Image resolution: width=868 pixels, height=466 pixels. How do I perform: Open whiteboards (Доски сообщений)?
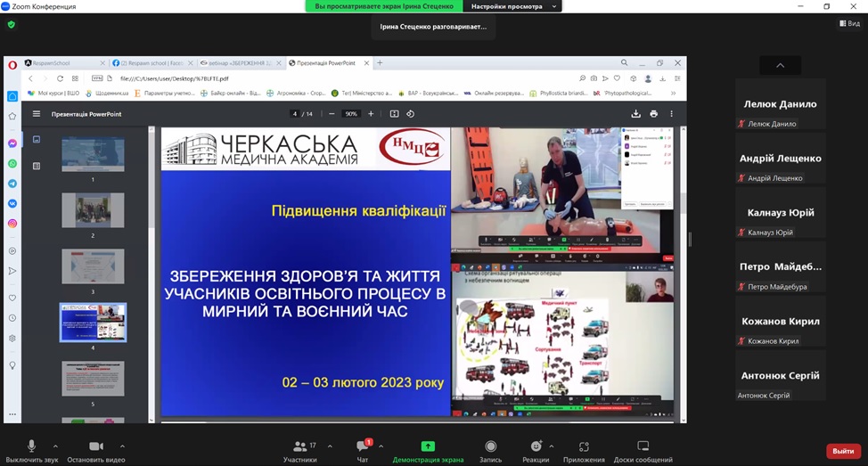coord(643,446)
